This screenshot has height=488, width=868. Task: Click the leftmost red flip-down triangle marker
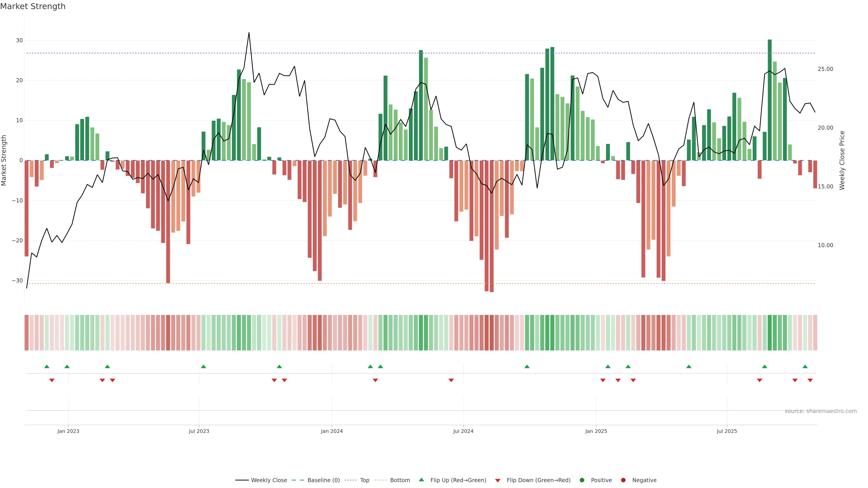point(52,380)
